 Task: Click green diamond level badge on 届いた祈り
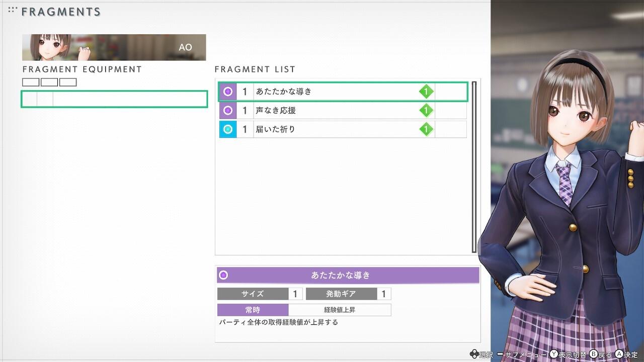(x=426, y=129)
